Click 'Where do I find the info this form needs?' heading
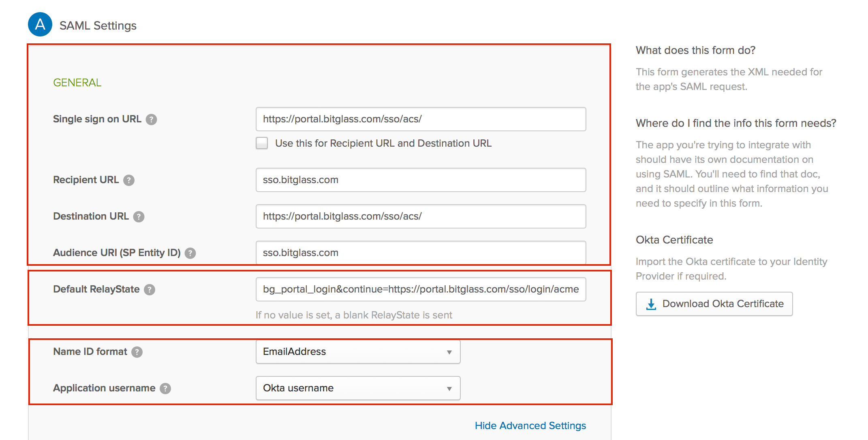868x440 pixels. [x=736, y=123]
